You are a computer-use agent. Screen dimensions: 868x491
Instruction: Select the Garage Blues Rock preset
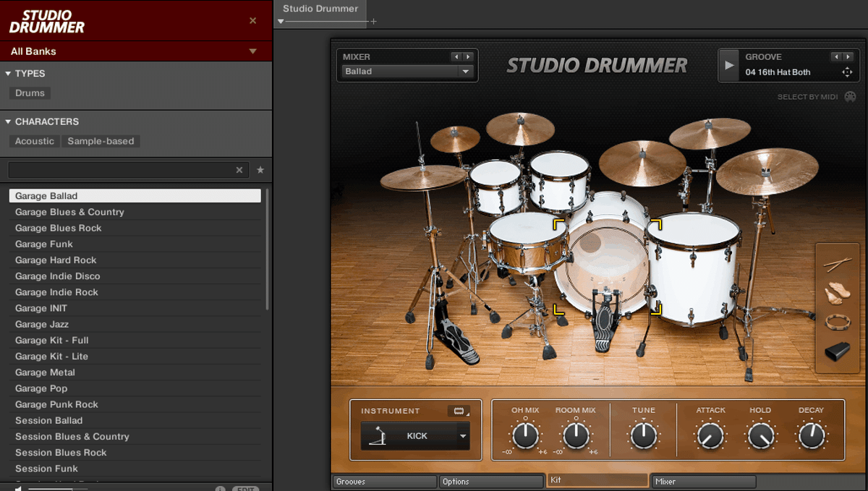point(135,228)
